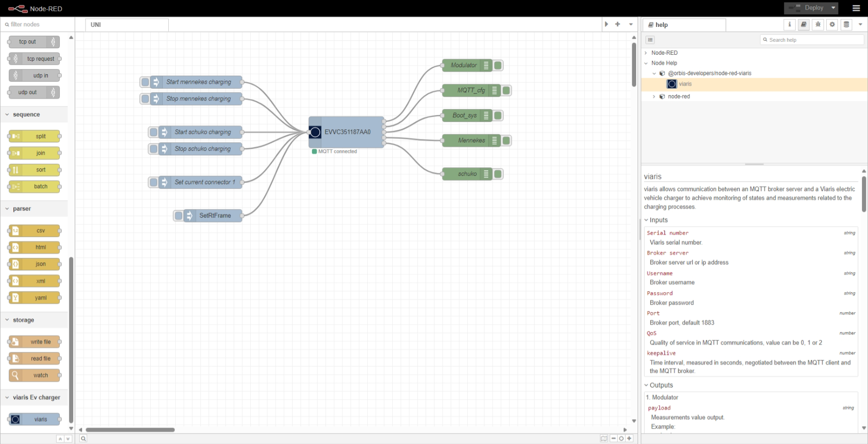The image size is (868, 444).
Task: Toggle the Mennekes debug node output
Action: pyautogui.click(x=506, y=140)
